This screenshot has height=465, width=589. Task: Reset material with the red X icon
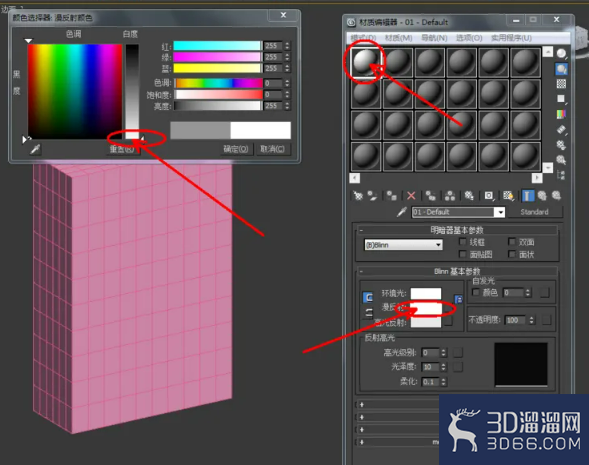[411, 196]
